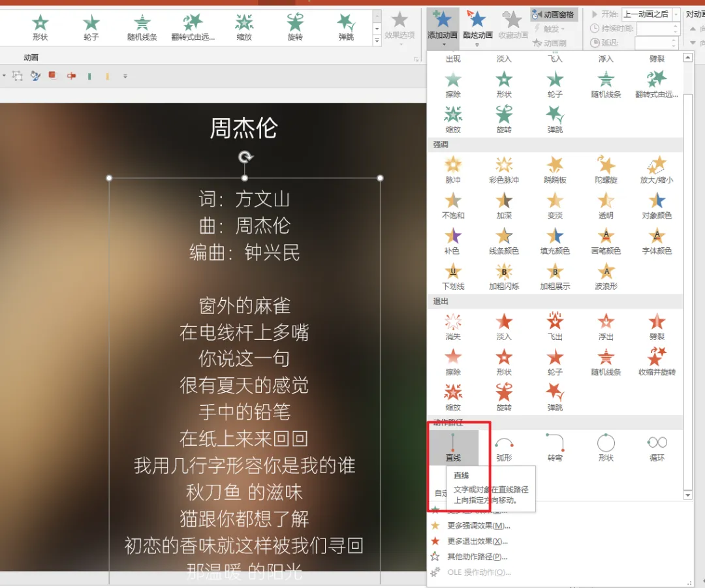Apply the 填充颜色 emphasis effect
The width and height of the screenshot is (705, 588).
pos(555,241)
